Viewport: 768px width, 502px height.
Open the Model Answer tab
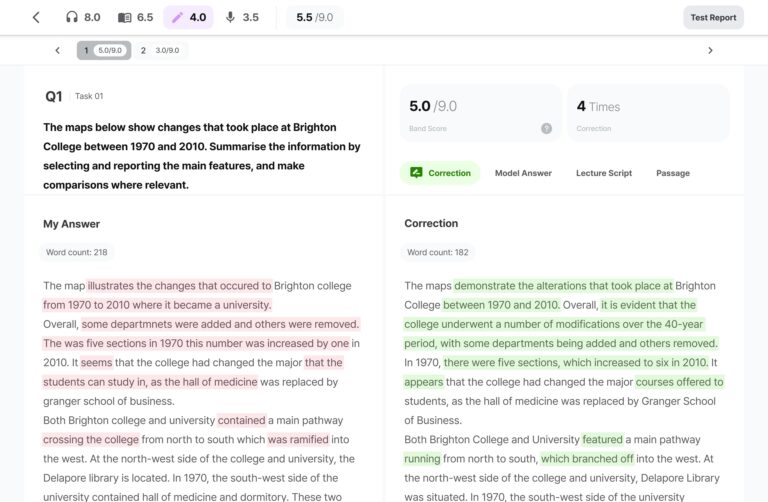pyautogui.click(x=523, y=173)
